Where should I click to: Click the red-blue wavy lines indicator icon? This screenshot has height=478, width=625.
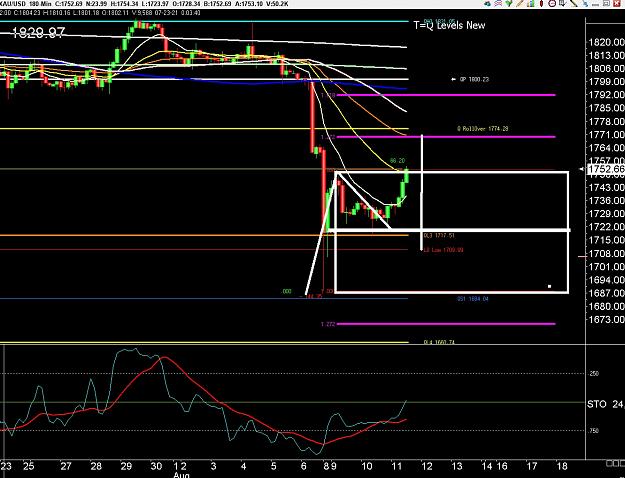pyautogui.click(x=498, y=3)
